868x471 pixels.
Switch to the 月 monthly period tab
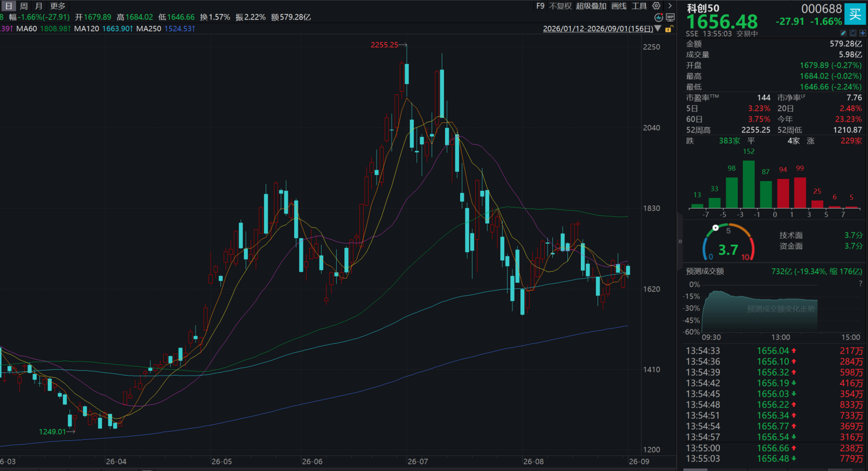click(x=39, y=6)
